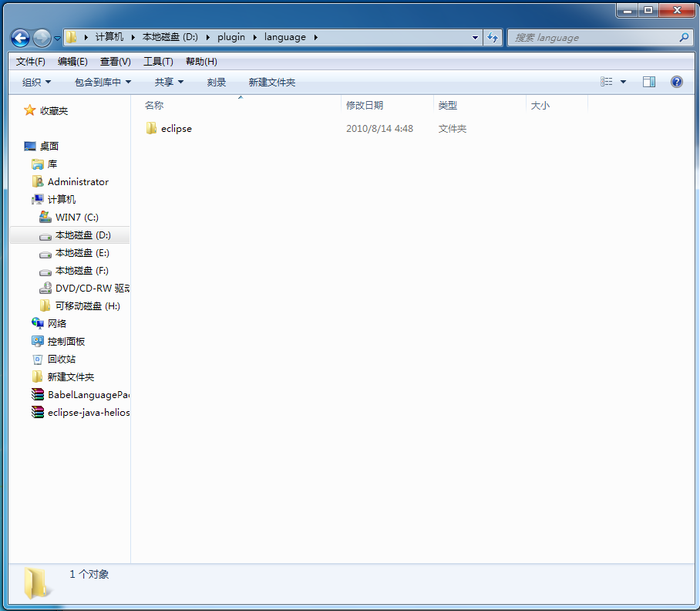Viewport: 700px width, 611px height.
Task: Open the 工具(T) menu
Action: [x=158, y=62]
